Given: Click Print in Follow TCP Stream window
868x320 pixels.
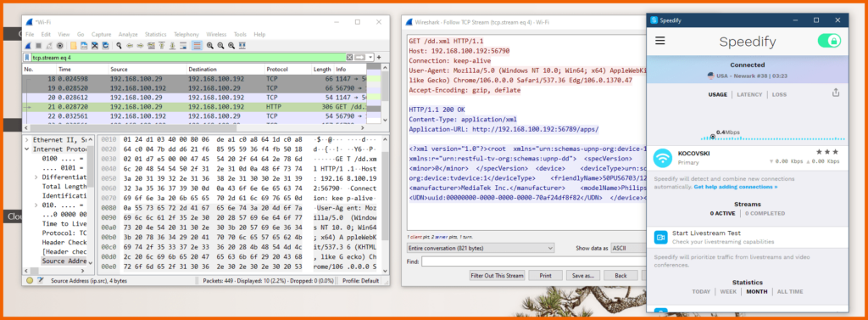Looking at the screenshot, I should coord(545,275).
